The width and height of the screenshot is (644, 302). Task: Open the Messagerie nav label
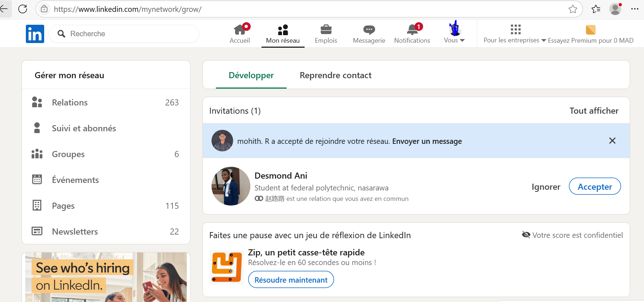[369, 41]
